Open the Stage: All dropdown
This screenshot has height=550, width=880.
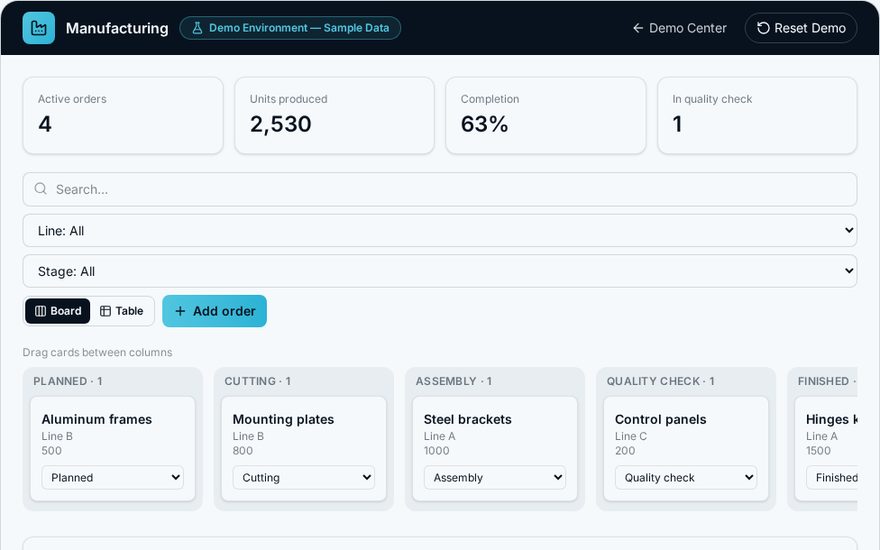pyautogui.click(x=440, y=272)
